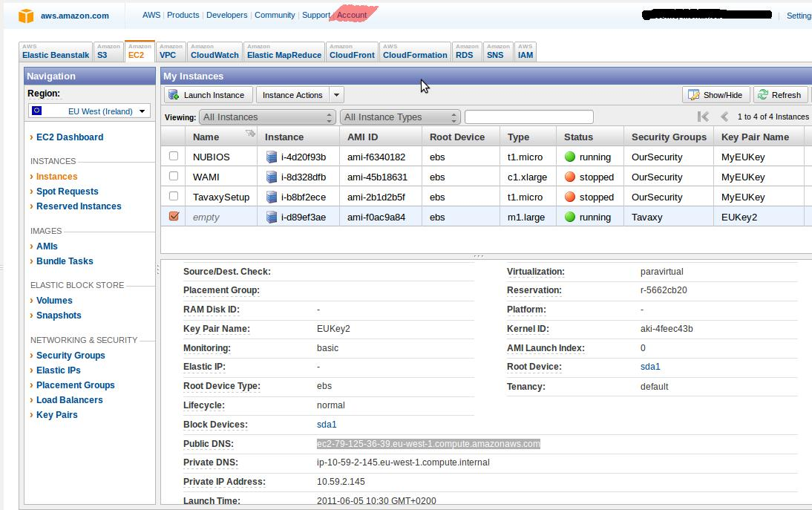
Task: Open the Community top menu link
Action: (275, 15)
